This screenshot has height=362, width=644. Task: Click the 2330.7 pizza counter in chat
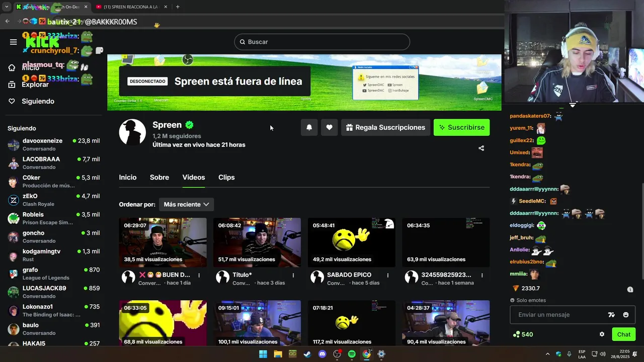click(526, 289)
